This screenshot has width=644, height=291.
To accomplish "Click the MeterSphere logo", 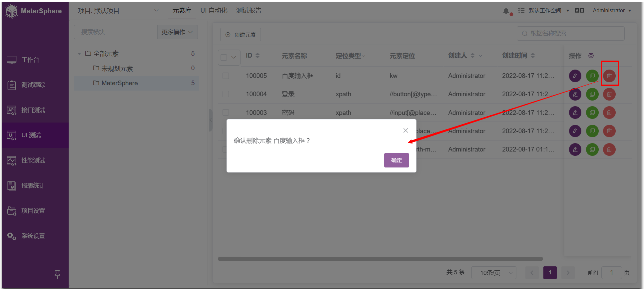I will click(x=34, y=11).
